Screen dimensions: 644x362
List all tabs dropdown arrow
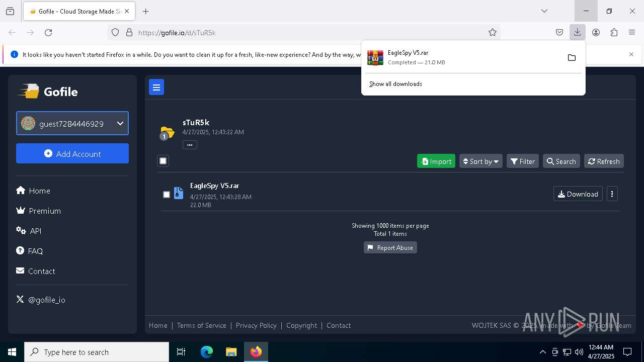[x=544, y=11]
